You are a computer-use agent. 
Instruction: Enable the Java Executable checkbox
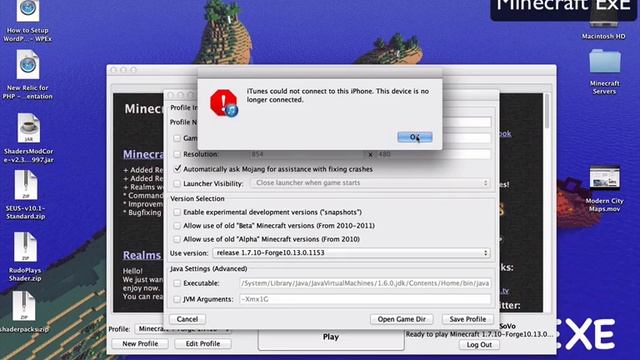pos(177,283)
